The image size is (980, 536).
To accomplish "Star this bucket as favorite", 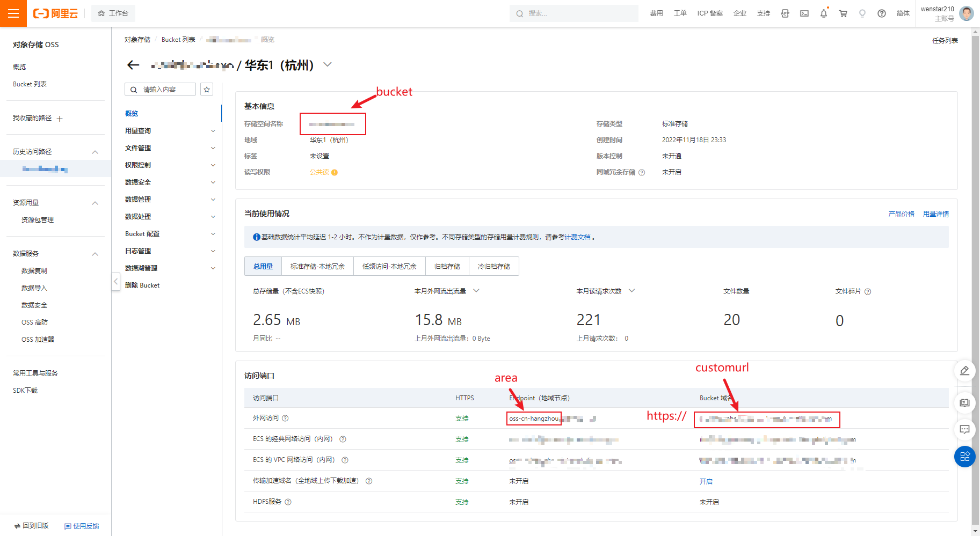I will 207,90.
